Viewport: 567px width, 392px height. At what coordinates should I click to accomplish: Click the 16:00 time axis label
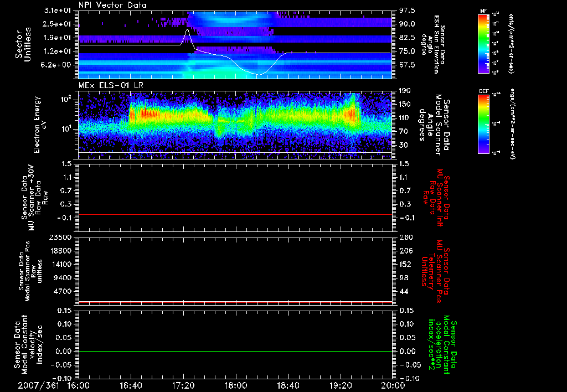78,384
